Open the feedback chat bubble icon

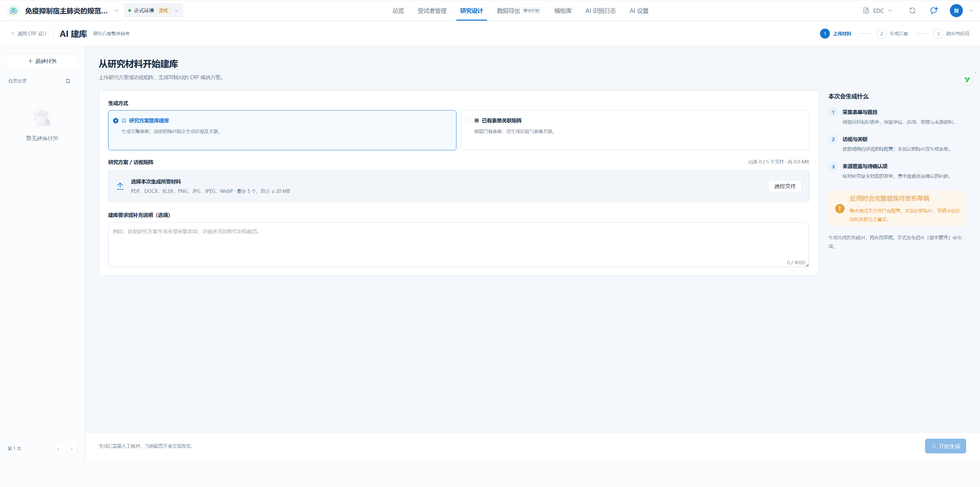(934, 11)
